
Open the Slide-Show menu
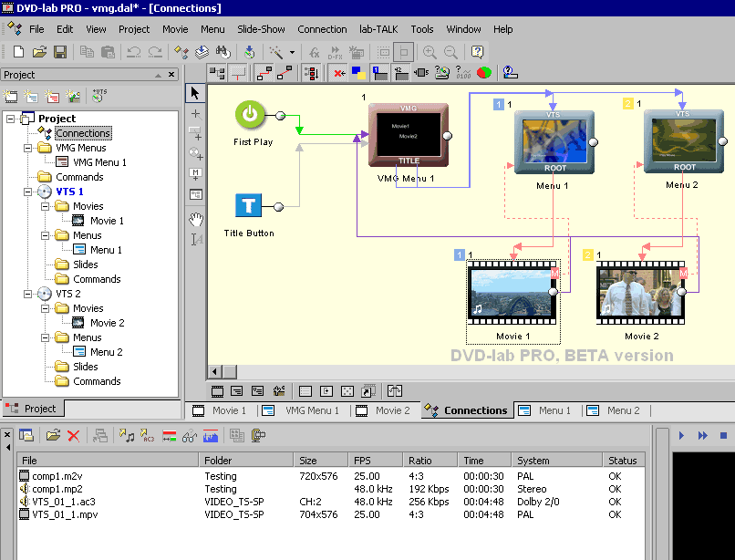tap(261, 29)
